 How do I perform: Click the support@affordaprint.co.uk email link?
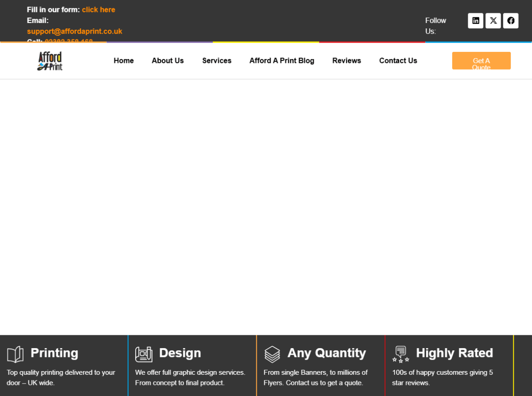(x=74, y=31)
